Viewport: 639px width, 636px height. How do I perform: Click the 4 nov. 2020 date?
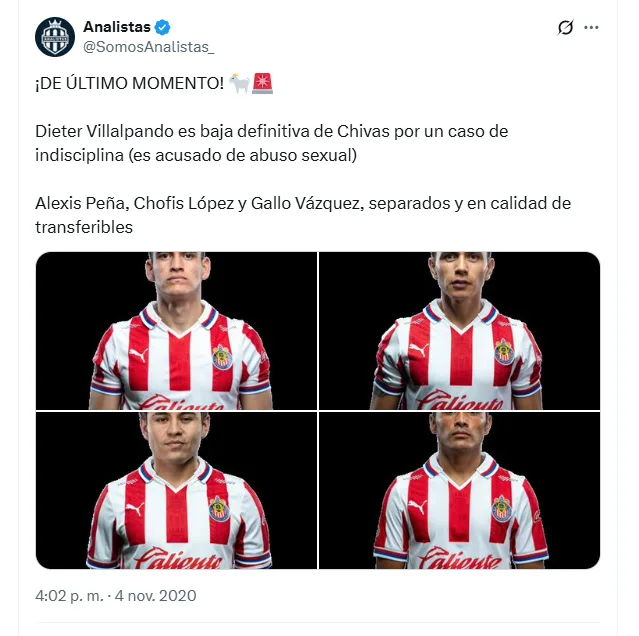point(155,596)
